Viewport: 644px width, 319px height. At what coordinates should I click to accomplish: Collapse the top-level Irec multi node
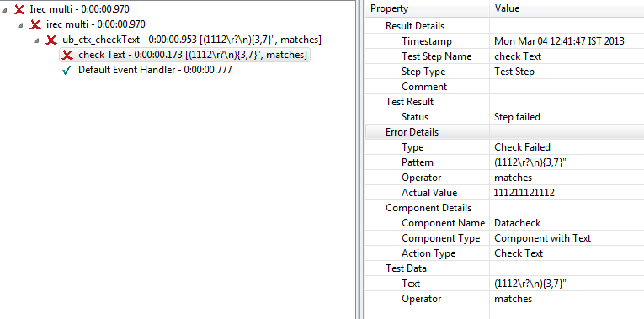[x=4, y=9]
